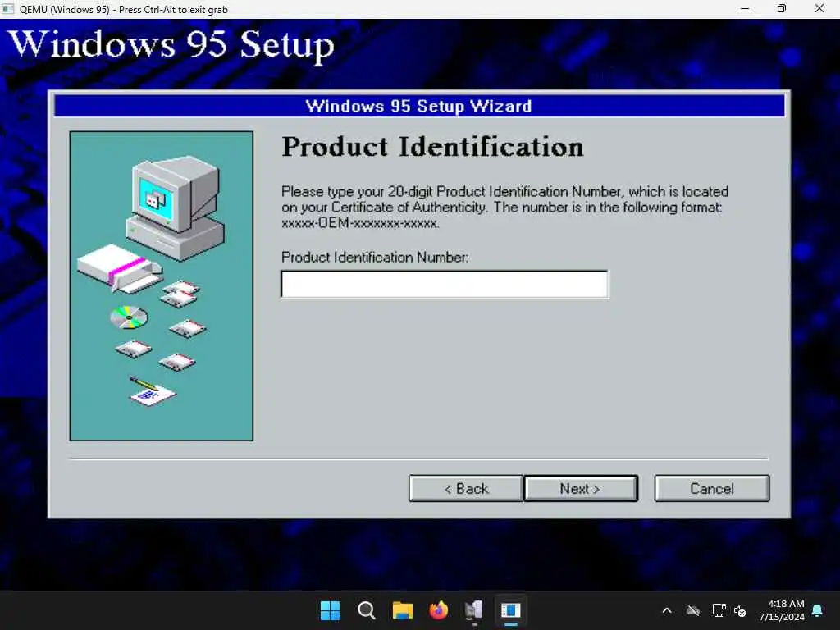The width and height of the screenshot is (840, 630).
Task: Click the Windows 95 Setup Wizard title bar
Action: [419, 106]
